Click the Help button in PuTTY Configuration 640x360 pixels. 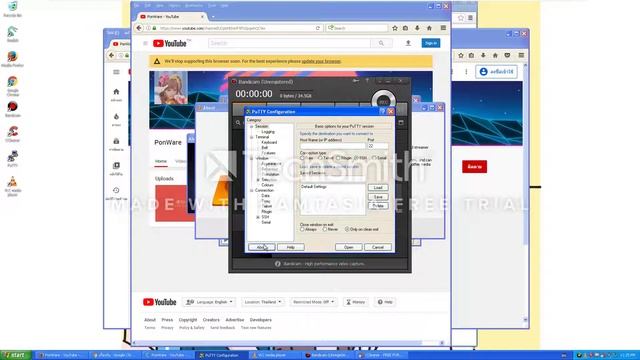[x=291, y=247]
